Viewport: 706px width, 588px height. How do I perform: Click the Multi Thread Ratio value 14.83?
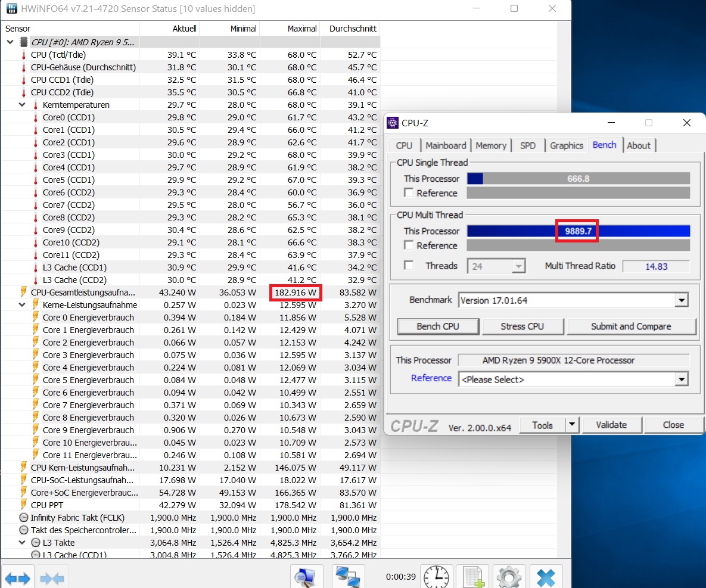pyautogui.click(x=656, y=266)
